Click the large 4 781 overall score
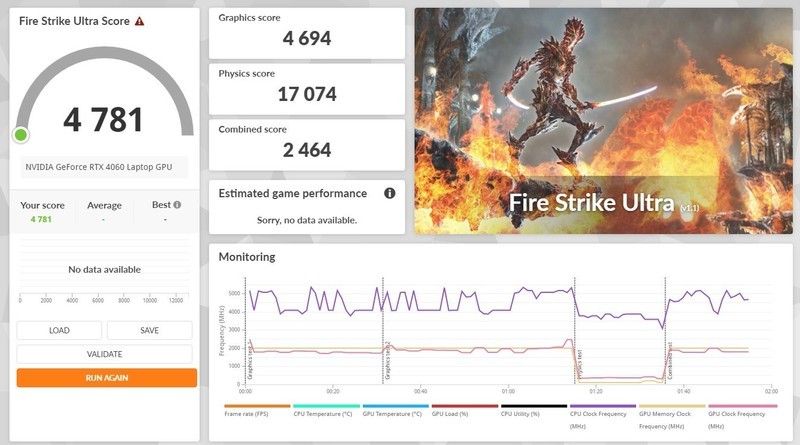This screenshot has width=800, height=445. [x=103, y=120]
